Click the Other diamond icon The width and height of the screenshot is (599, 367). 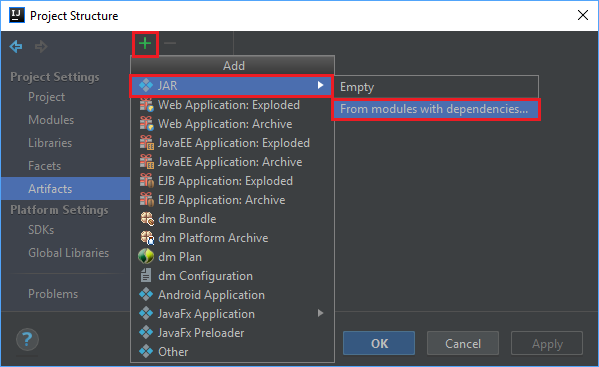[146, 351]
